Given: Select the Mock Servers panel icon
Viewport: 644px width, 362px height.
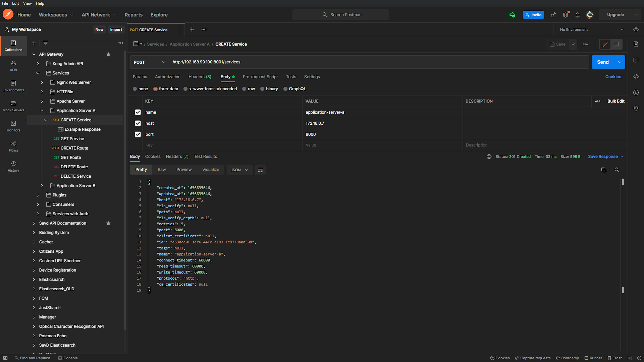Looking at the screenshot, I should 13,103.
